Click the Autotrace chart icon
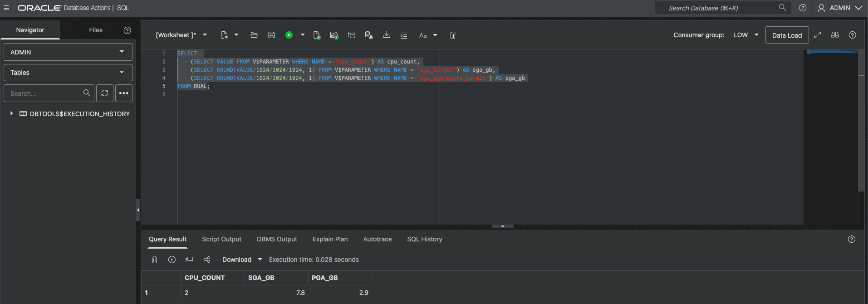Image resolution: width=868 pixels, height=304 pixels. [x=334, y=35]
